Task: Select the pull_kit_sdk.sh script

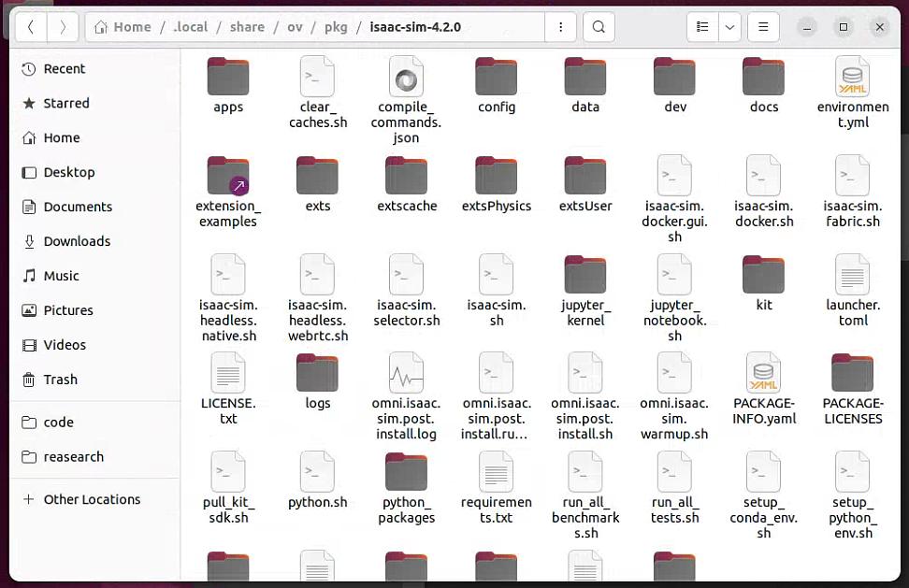Action: [x=228, y=488]
